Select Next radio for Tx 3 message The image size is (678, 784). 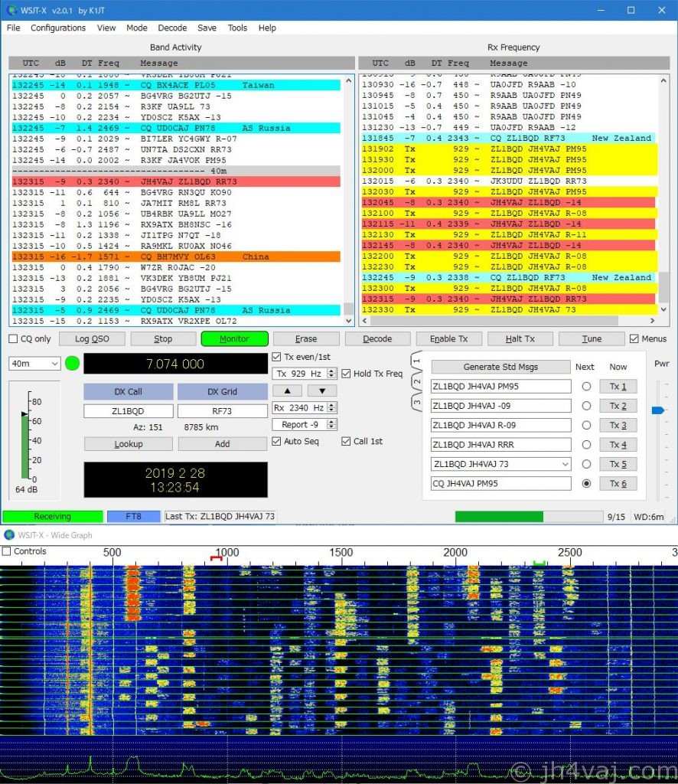point(587,426)
